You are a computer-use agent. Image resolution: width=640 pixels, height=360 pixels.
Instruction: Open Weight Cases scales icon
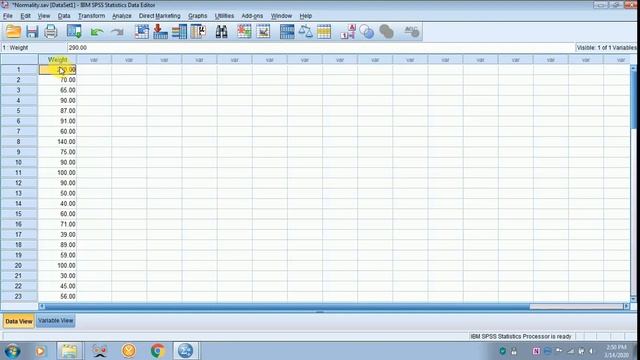tap(305, 32)
